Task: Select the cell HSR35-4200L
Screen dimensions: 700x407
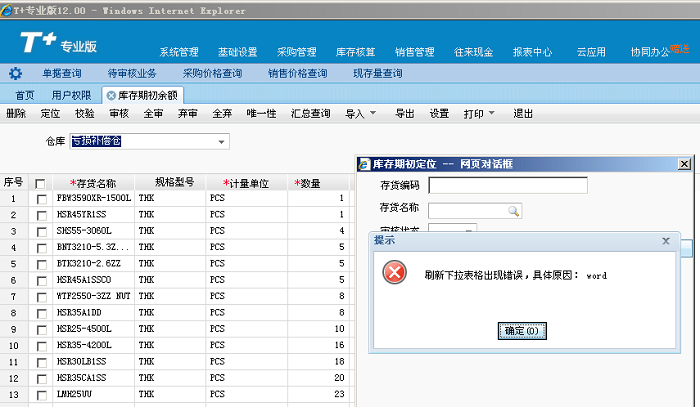Action: click(94, 345)
